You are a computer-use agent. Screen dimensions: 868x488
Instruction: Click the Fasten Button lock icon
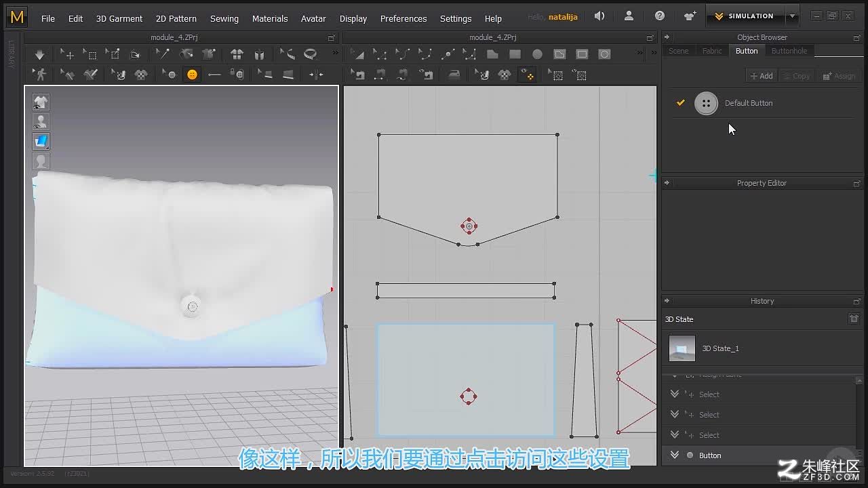pyautogui.click(x=237, y=75)
